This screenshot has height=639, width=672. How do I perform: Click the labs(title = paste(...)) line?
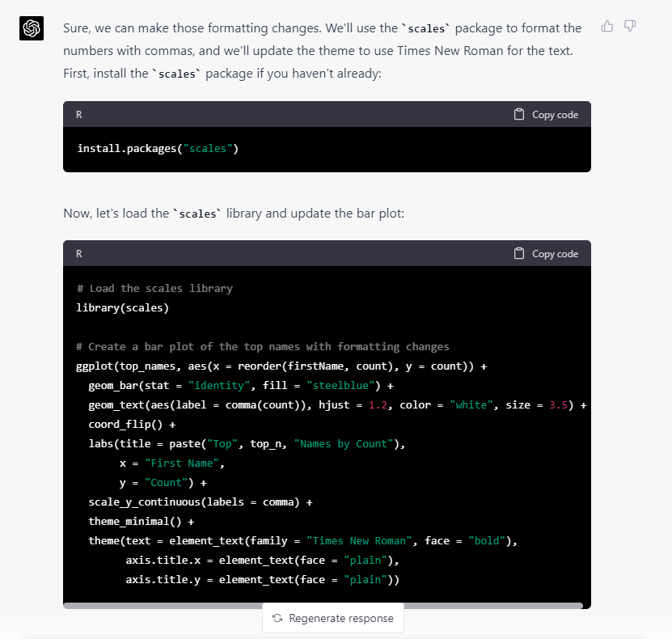(x=247, y=443)
